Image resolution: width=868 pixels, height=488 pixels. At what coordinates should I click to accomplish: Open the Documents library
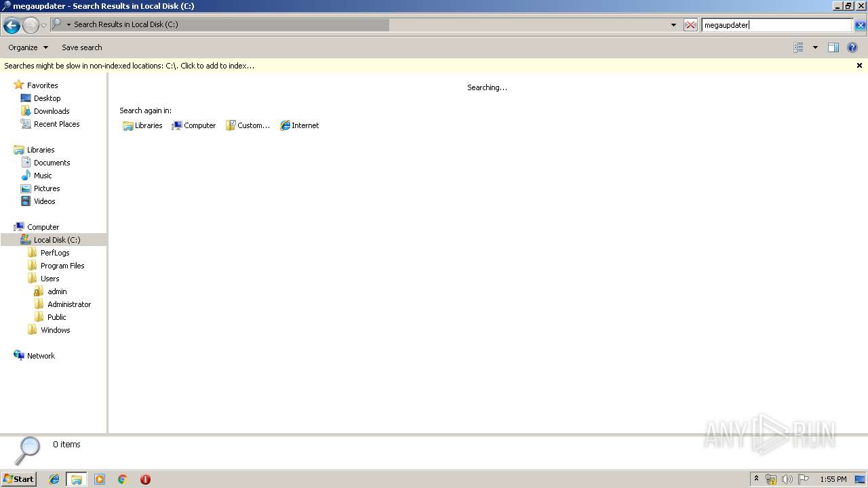52,163
